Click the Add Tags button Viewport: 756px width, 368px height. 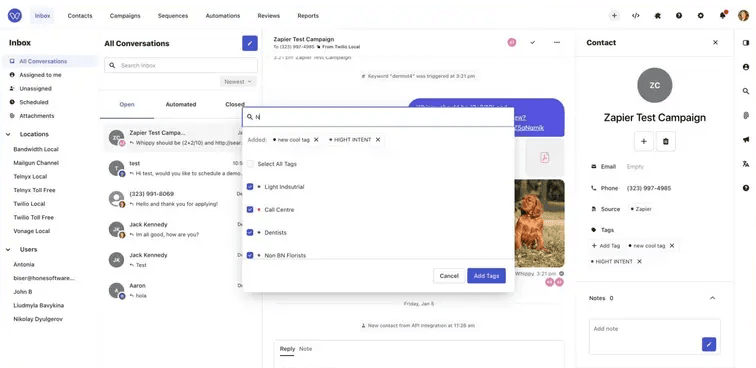(x=486, y=276)
